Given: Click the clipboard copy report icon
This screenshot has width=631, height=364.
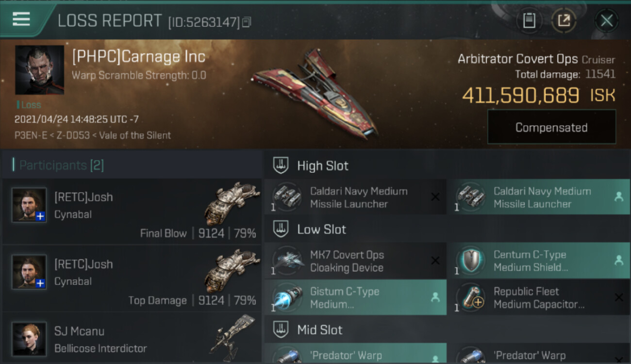Looking at the screenshot, I should pyautogui.click(x=529, y=20).
